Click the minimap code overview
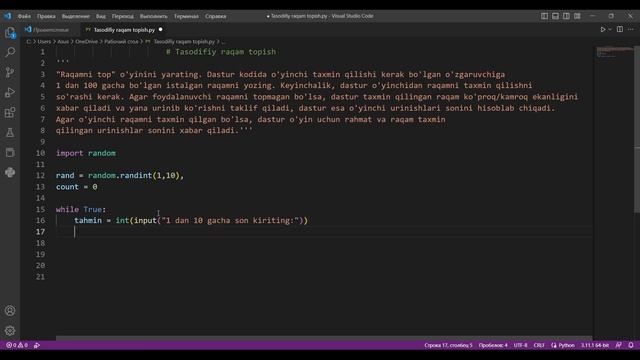The width and height of the screenshot is (640, 360). click(x=614, y=52)
